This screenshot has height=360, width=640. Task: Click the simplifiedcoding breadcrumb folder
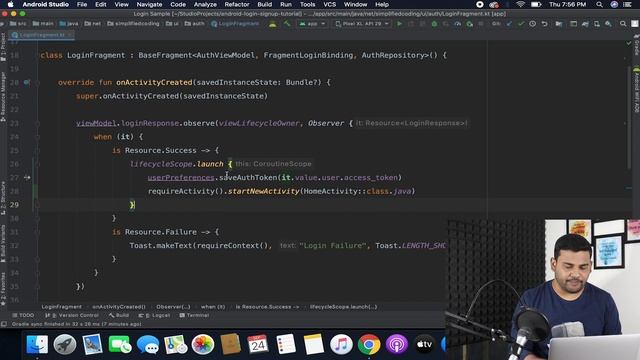coord(133,24)
